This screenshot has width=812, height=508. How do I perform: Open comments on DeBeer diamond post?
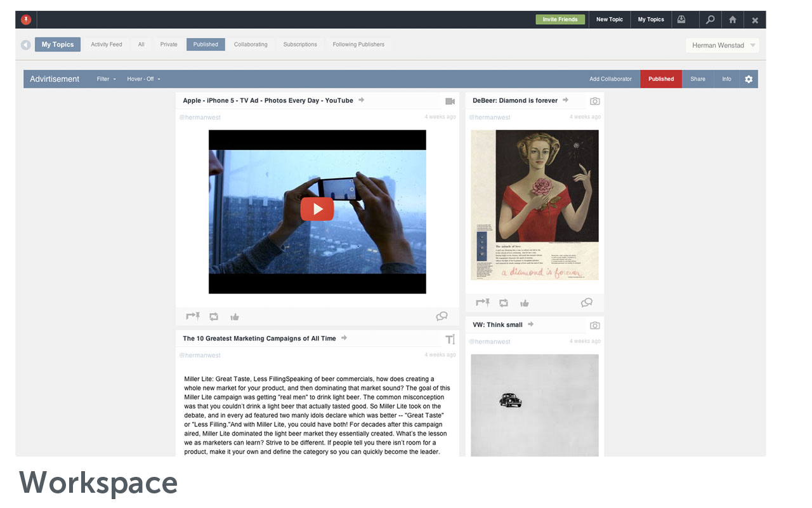tap(587, 303)
